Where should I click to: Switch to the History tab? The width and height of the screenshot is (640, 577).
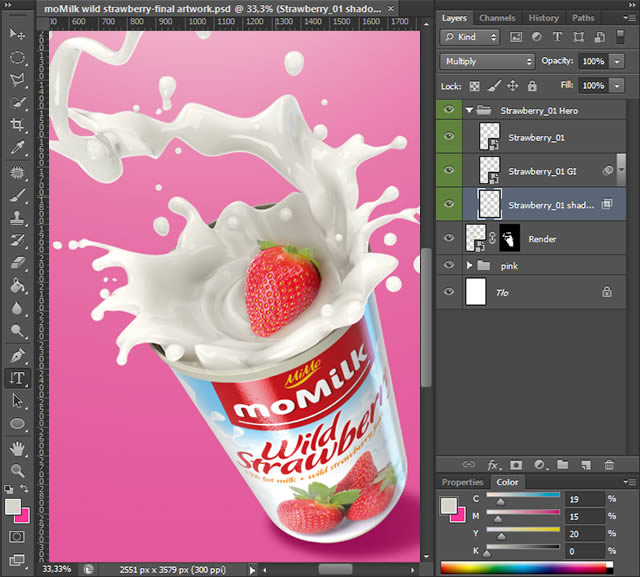(x=543, y=18)
